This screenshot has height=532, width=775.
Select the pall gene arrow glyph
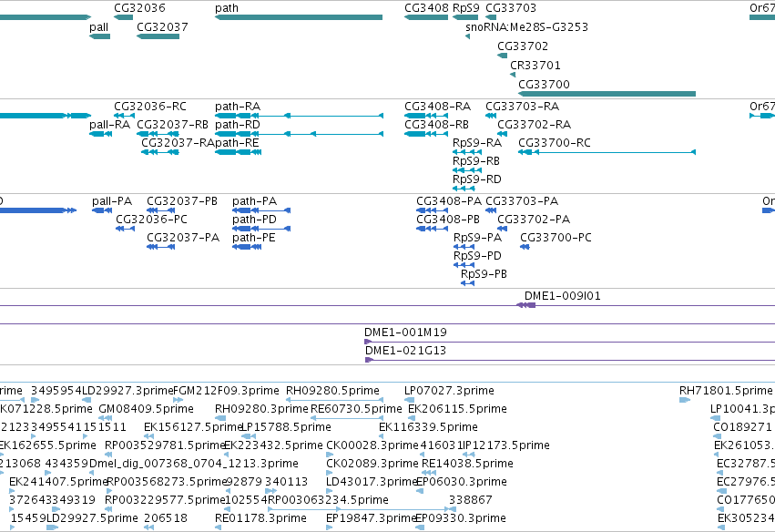coord(100,36)
